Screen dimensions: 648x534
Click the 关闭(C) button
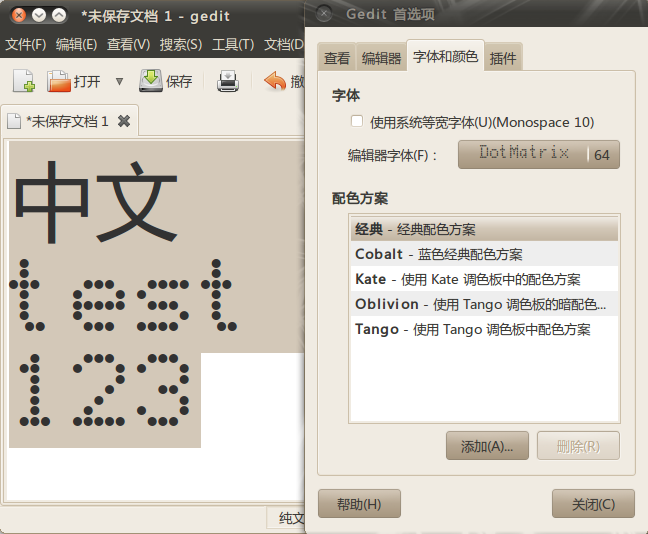(x=593, y=503)
